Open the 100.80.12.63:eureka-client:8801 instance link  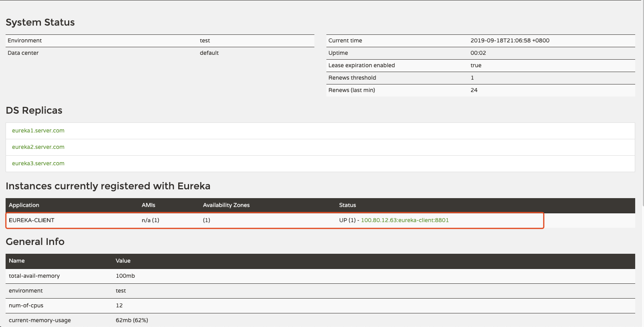[x=405, y=220]
